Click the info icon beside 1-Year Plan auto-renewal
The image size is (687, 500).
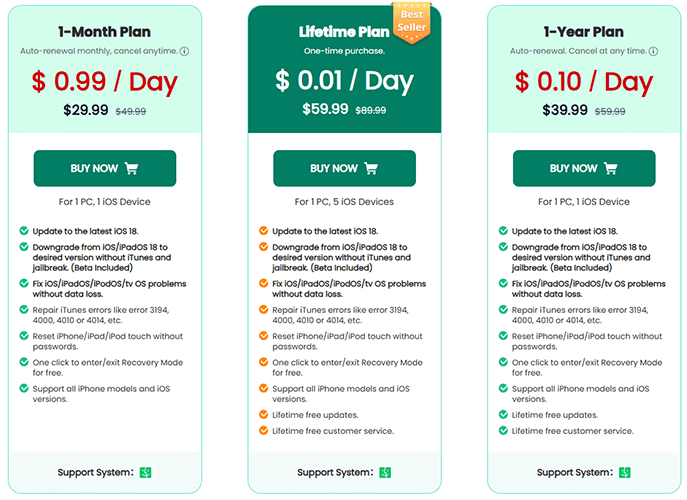pos(653,51)
